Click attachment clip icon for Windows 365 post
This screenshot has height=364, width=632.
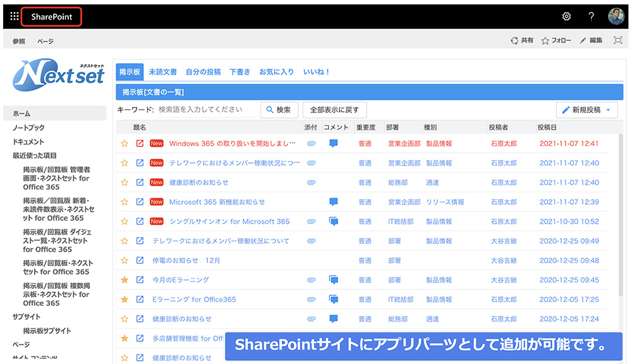[x=311, y=143]
